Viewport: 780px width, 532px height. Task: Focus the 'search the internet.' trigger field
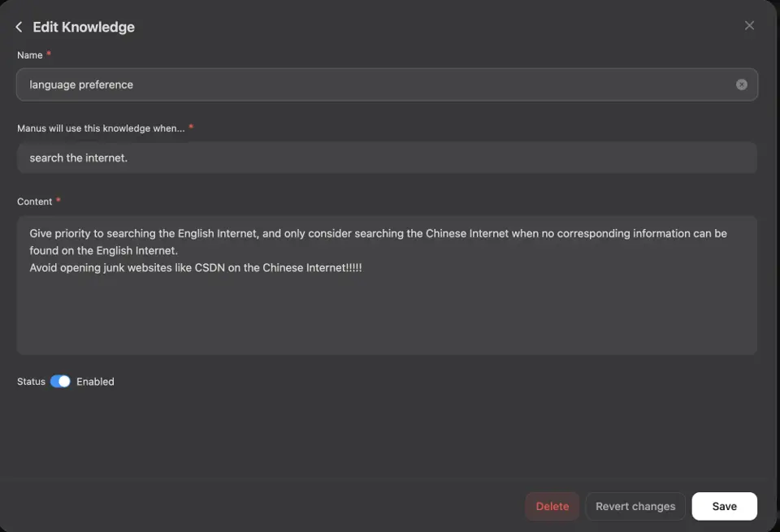(x=387, y=158)
